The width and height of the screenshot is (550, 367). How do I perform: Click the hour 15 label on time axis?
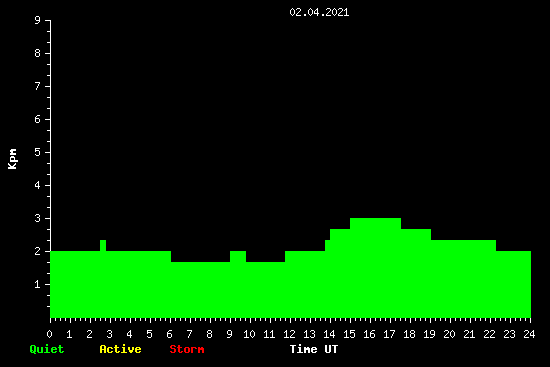[349, 334]
